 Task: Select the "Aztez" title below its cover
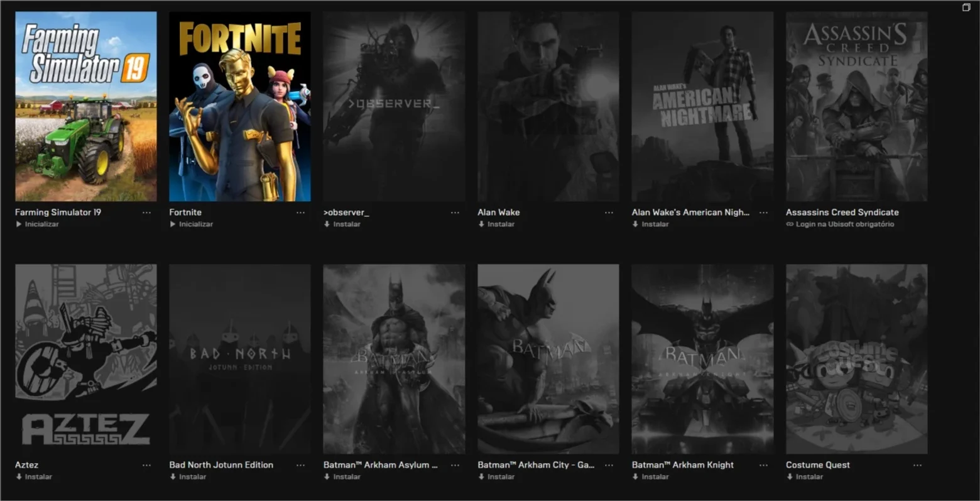tap(26, 465)
